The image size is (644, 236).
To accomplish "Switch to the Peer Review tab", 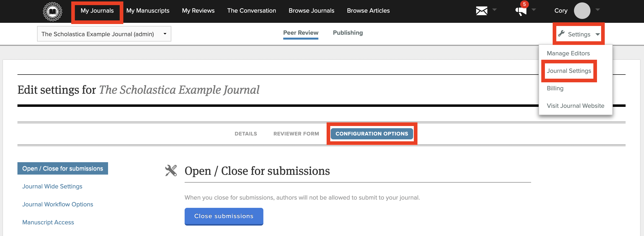I will tap(300, 33).
